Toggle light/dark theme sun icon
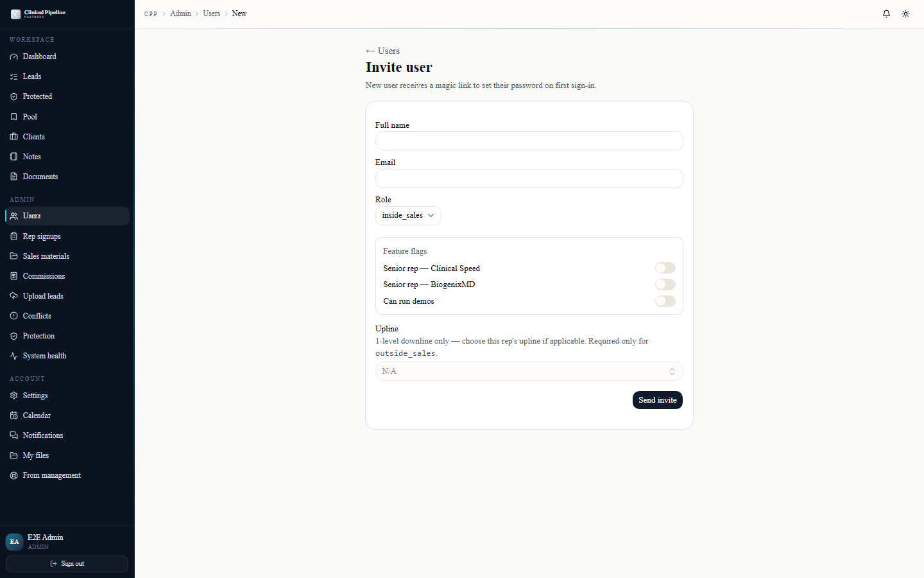 pos(905,13)
